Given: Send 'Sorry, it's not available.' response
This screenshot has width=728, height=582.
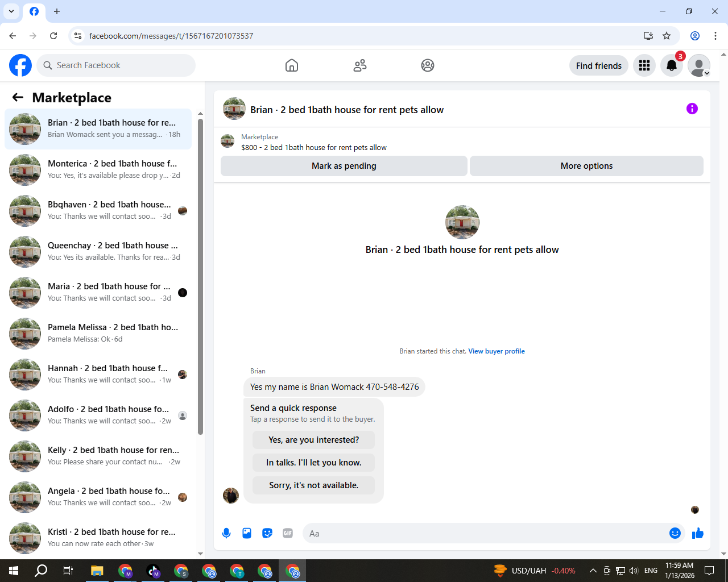Looking at the screenshot, I should (x=313, y=485).
